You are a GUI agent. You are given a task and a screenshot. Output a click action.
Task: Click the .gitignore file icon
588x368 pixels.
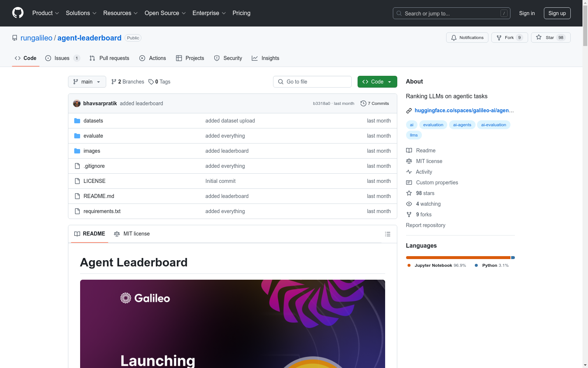(77, 166)
